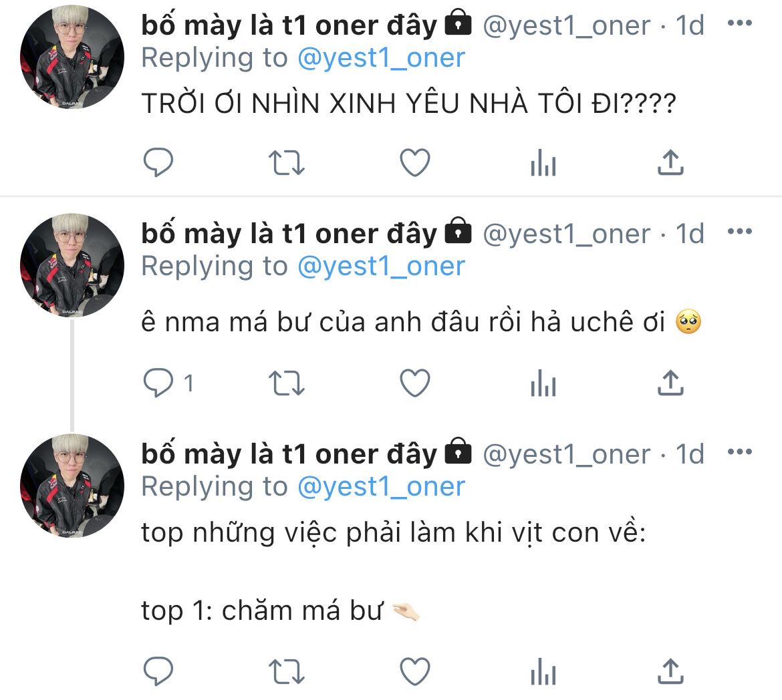Retweet the 'TRỜI ƠI NHÌN XINH YÊU' tweet
The image size is (782, 700).
286,162
